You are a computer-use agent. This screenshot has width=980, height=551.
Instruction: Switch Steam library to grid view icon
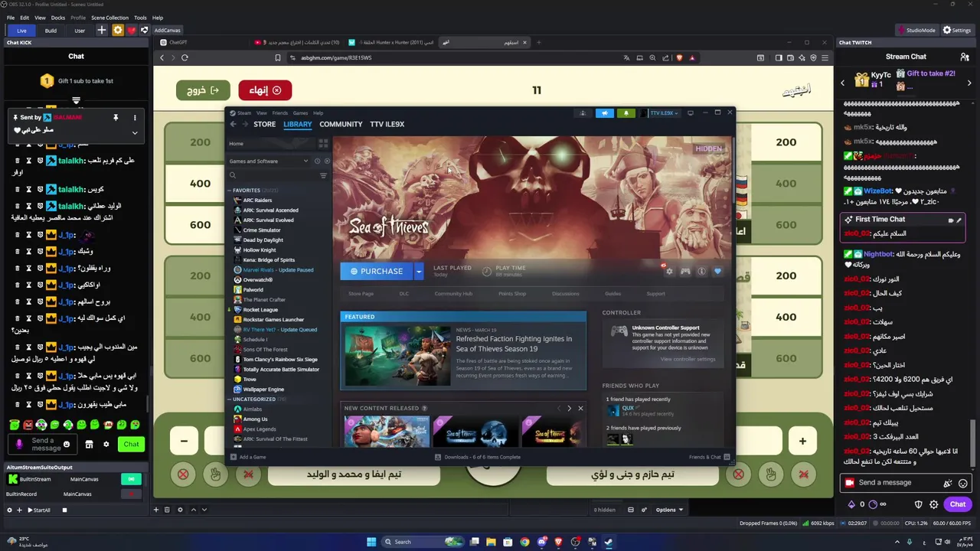(323, 143)
